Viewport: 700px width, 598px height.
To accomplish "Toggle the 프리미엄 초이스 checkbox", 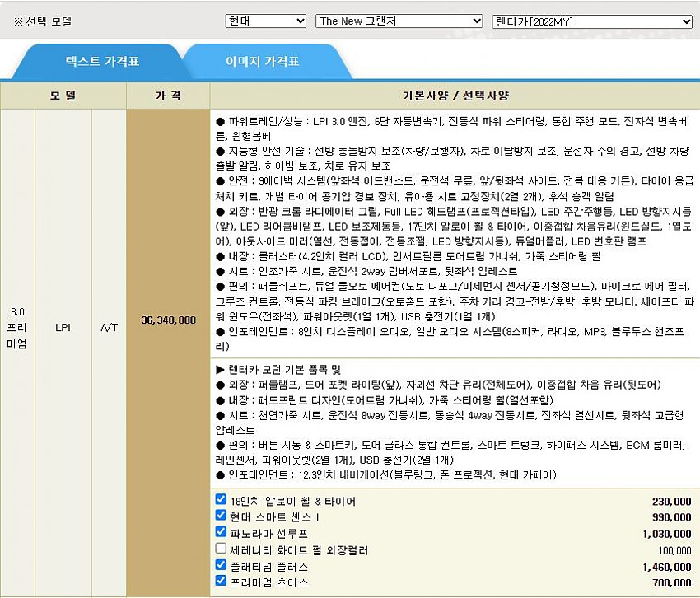I will pyautogui.click(x=221, y=581).
